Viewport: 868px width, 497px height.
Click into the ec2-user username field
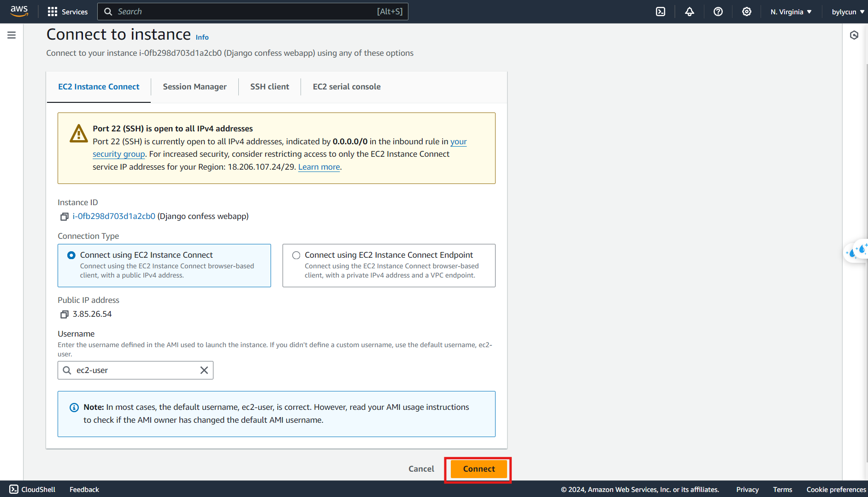pos(136,370)
